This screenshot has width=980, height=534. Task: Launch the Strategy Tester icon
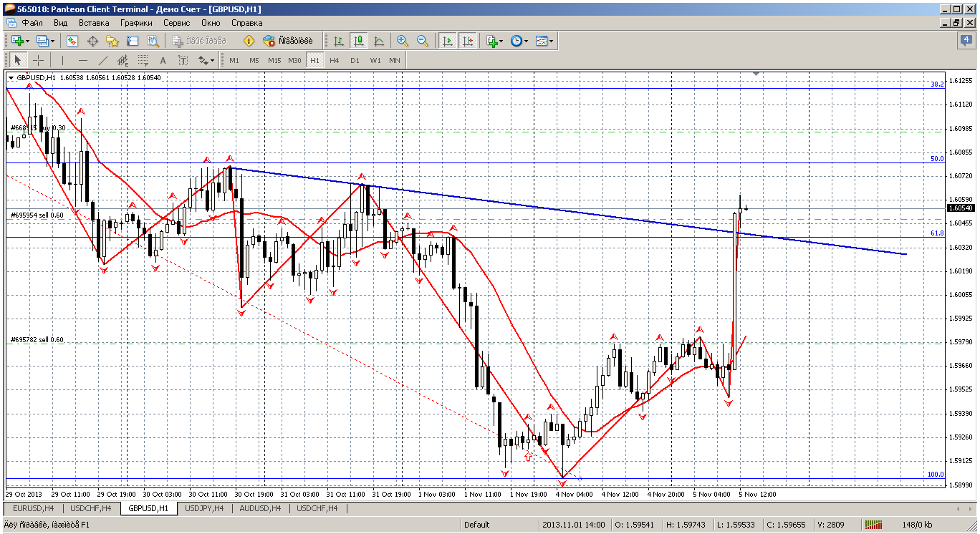tap(153, 42)
